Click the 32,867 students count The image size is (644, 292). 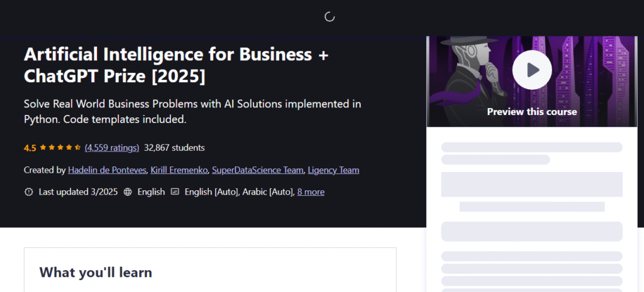coord(175,148)
